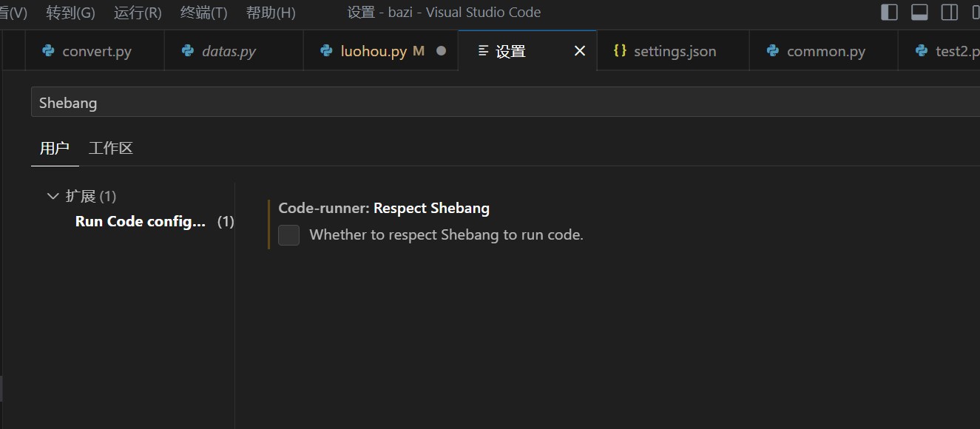This screenshot has height=429, width=980.
Task: Open the 运行(R) menu
Action: click(x=138, y=13)
